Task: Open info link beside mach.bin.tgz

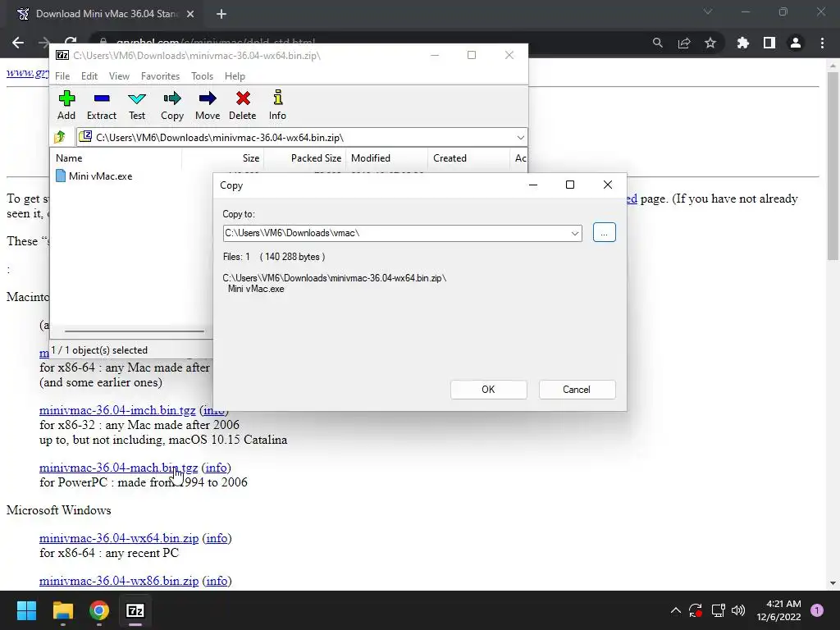Action: coord(216,468)
